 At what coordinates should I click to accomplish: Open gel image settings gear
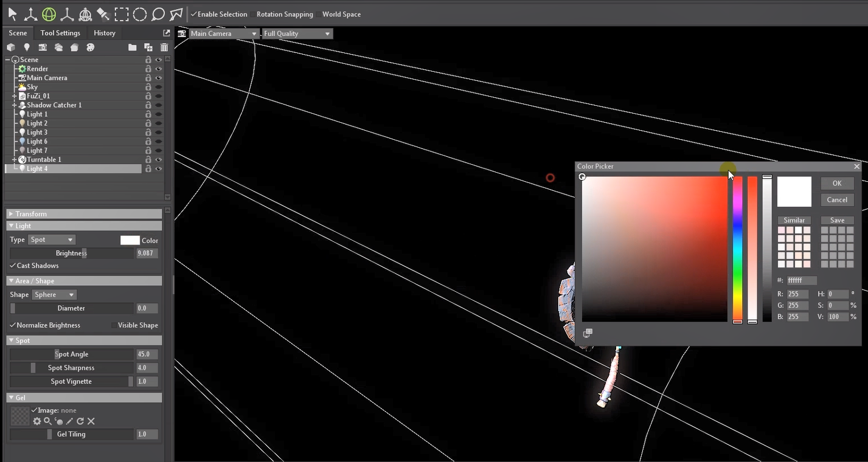[x=37, y=421]
